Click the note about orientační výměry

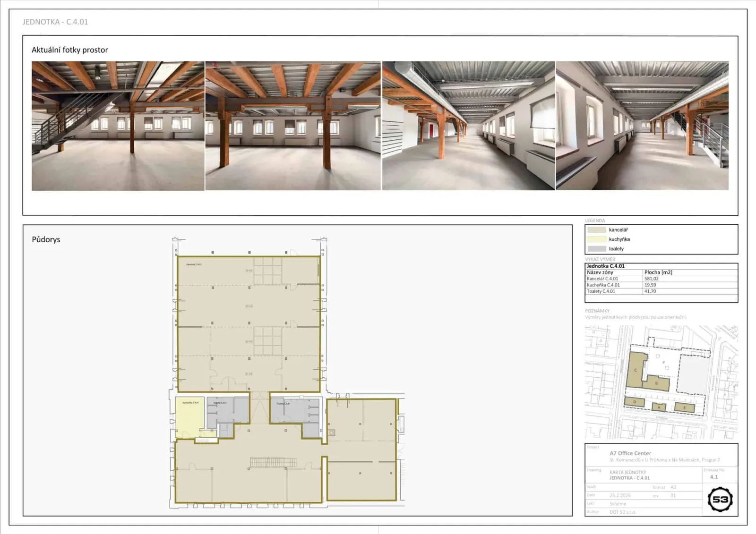click(636, 317)
